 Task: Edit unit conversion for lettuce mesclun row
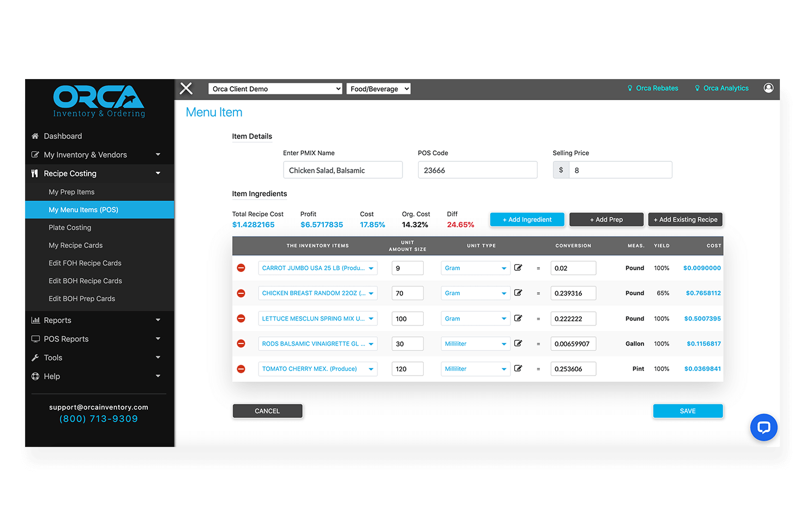point(518,318)
